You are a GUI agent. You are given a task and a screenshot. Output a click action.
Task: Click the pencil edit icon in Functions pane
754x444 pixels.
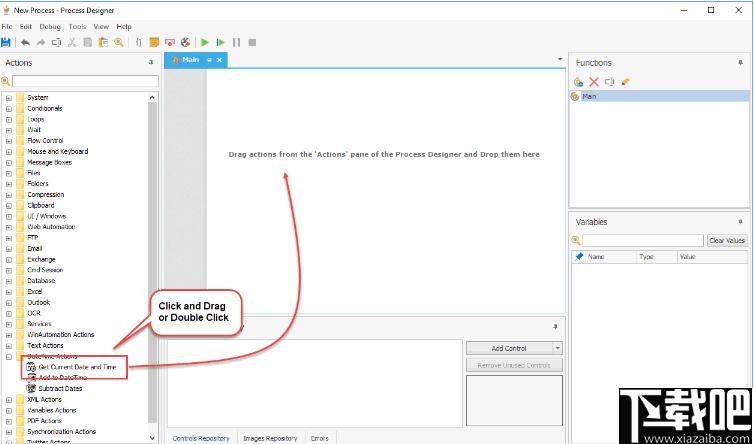click(x=625, y=82)
